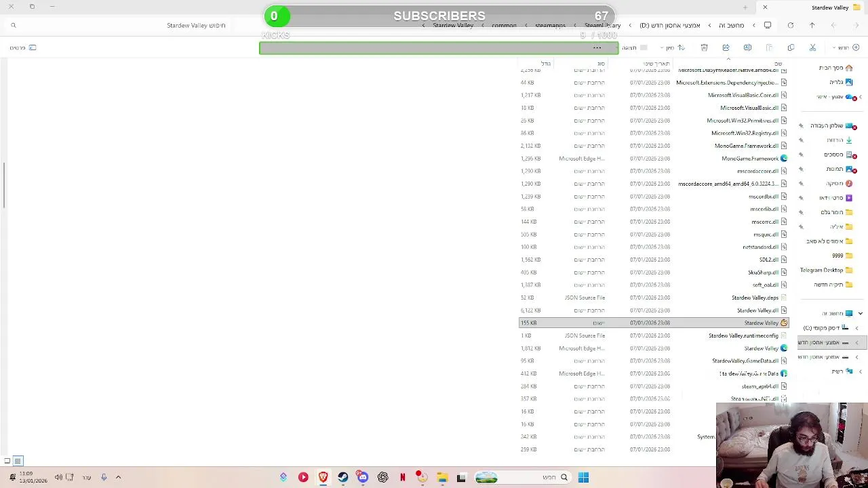
Task: Switch to large icons view in status bar
Action: (7, 461)
